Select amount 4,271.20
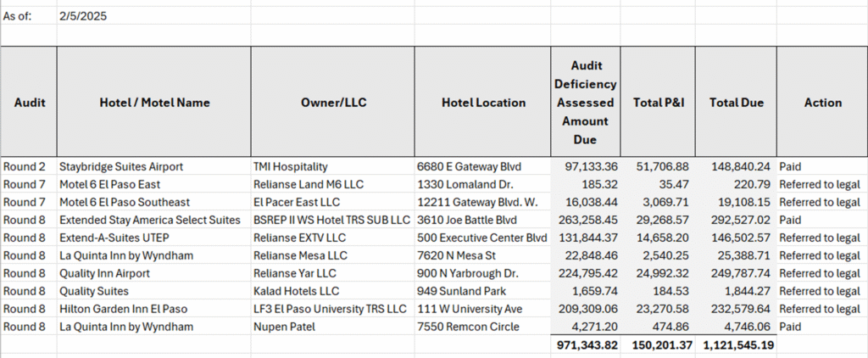Image resolution: width=868 pixels, height=358 pixels. click(x=586, y=327)
